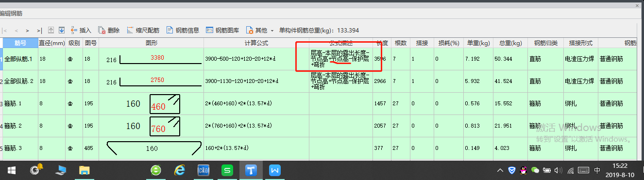This screenshot has height=180, width=644.
Task: Select total weight cell 4.023
Action: pos(510,148)
